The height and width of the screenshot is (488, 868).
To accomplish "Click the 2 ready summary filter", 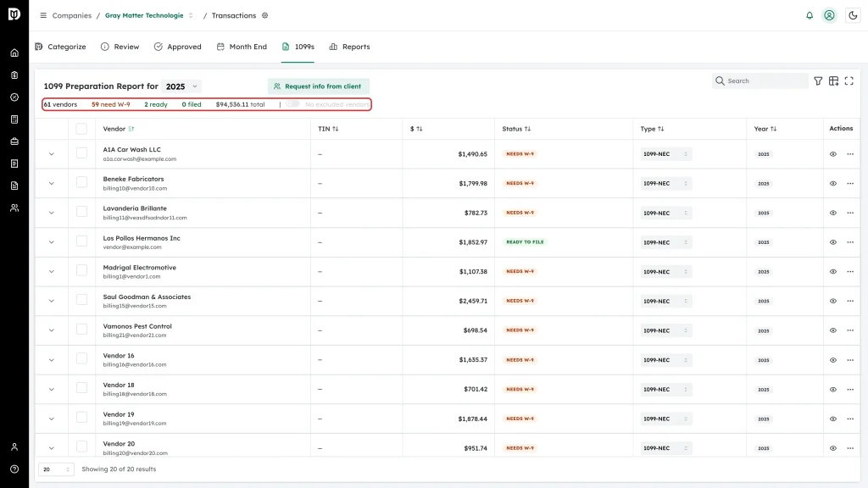I will point(156,104).
